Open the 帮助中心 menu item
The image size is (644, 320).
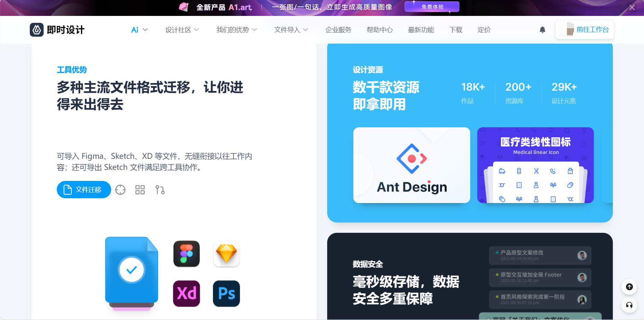(380, 30)
